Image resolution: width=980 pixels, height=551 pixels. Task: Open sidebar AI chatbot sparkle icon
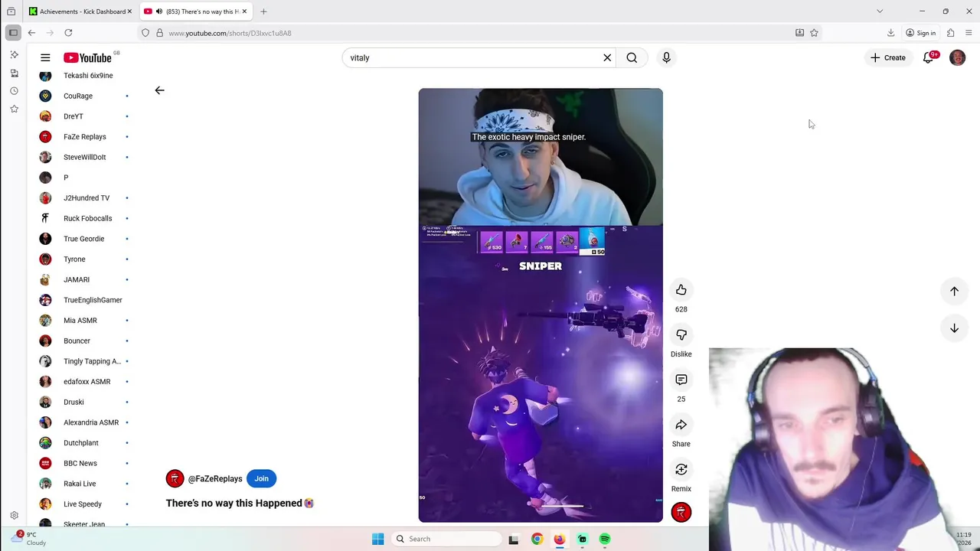click(14, 55)
